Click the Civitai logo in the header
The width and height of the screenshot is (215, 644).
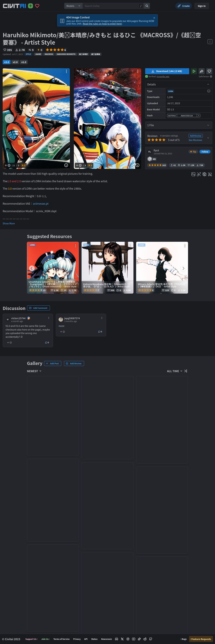(14, 6)
